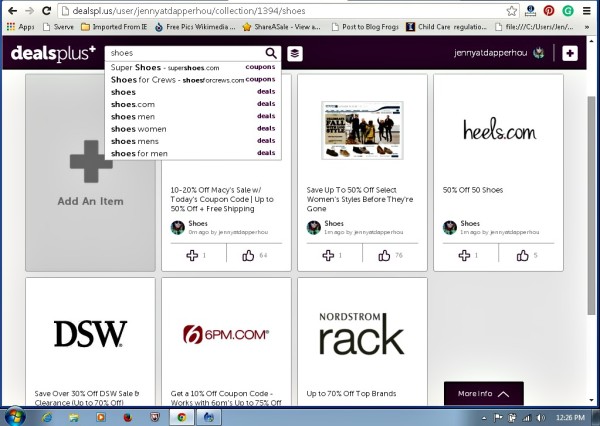Open the collections stack icon

pos(294,53)
